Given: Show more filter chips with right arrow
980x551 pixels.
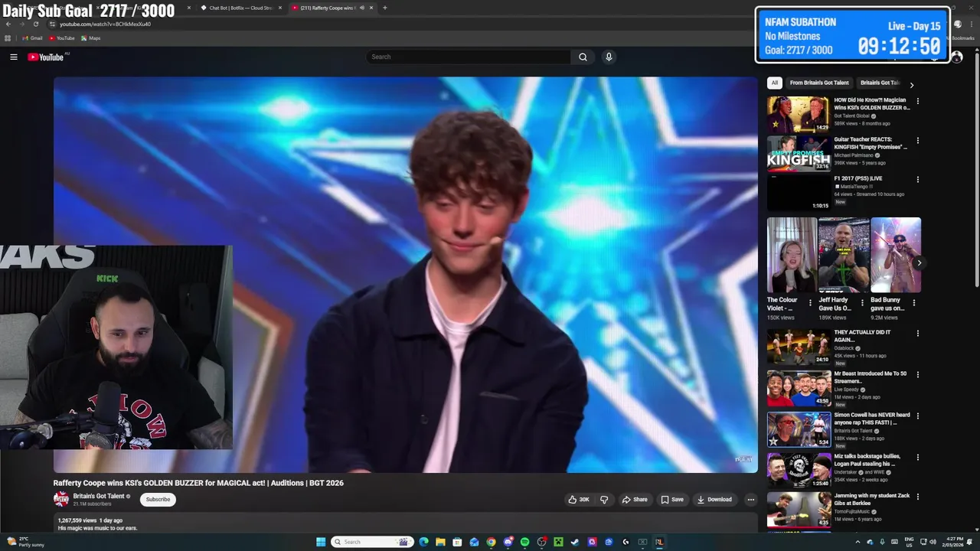Looking at the screenshot, I should tap(911, 84).
